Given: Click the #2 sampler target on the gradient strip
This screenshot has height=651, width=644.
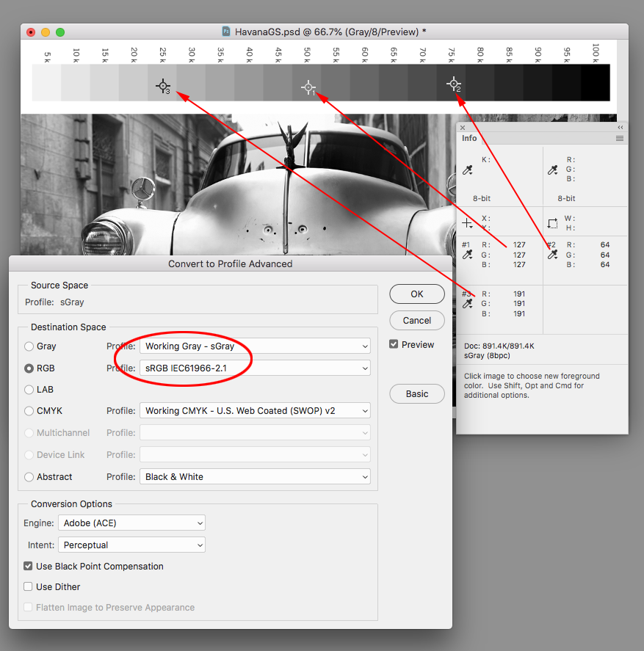Looking at the screenshot, I should coord(454,83).
